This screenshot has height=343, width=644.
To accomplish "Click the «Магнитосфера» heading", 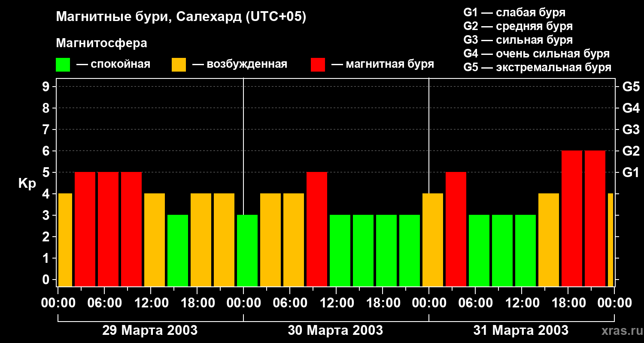I will (x=101, y=43).
